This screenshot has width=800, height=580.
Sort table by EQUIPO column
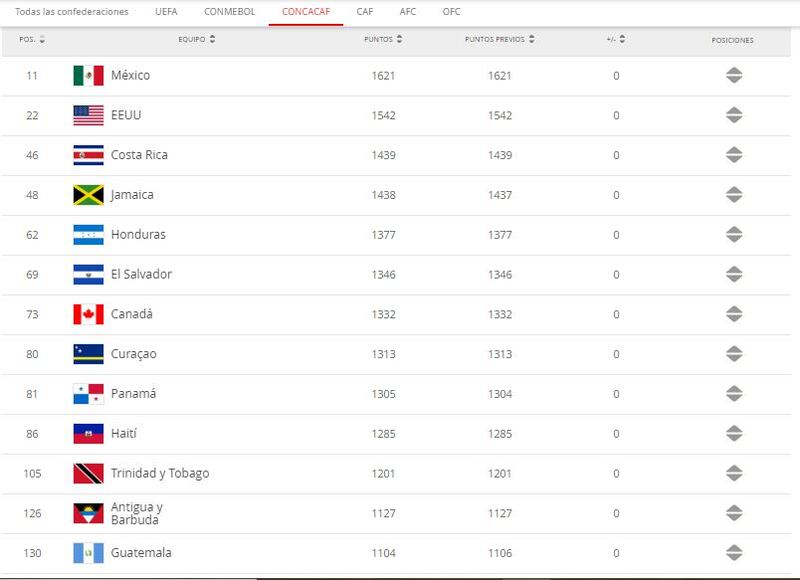[x=197, y=40]
